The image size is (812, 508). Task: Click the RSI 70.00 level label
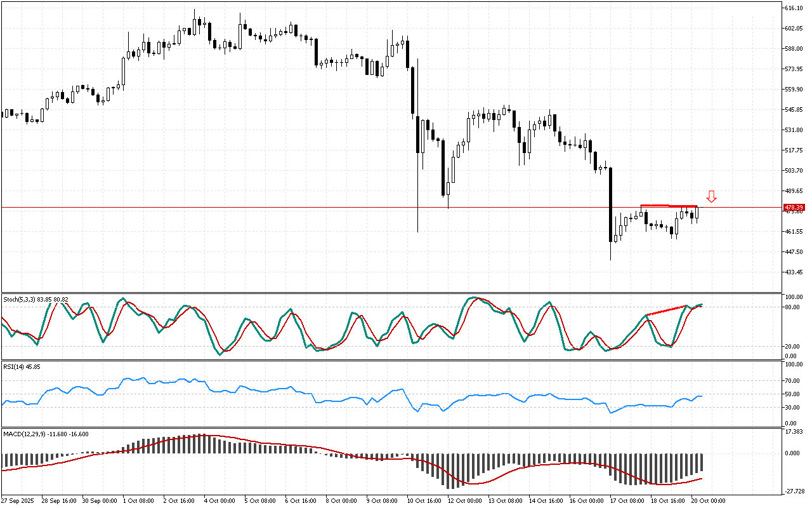click(x=792, y=380)
